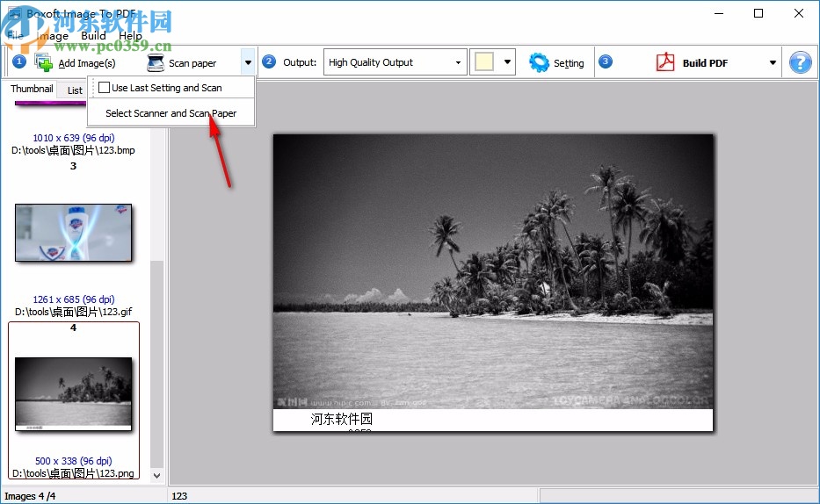Screen dimensions: 820x504
Task: Open the Help menu
Action: pyautogui.click(x=130, y=35)
